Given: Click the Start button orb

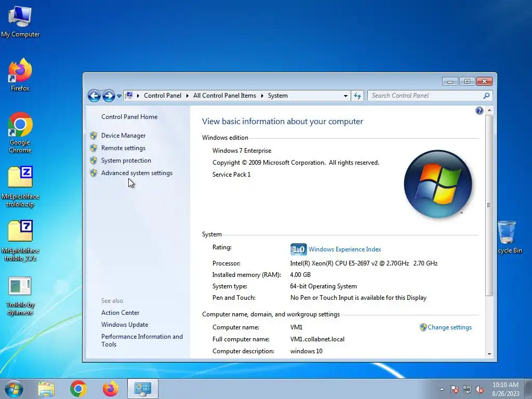Looking at the screenshot, I should pos(14,389).
